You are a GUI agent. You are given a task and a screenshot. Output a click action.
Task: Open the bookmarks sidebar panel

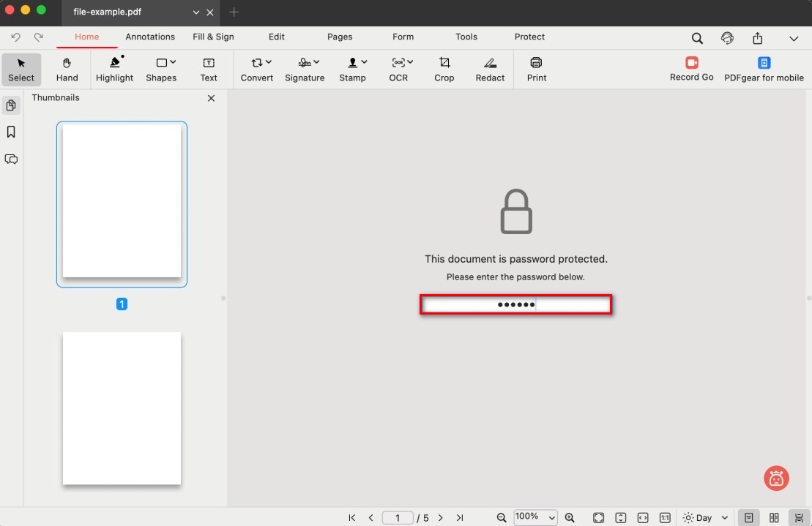coord(11,132)
